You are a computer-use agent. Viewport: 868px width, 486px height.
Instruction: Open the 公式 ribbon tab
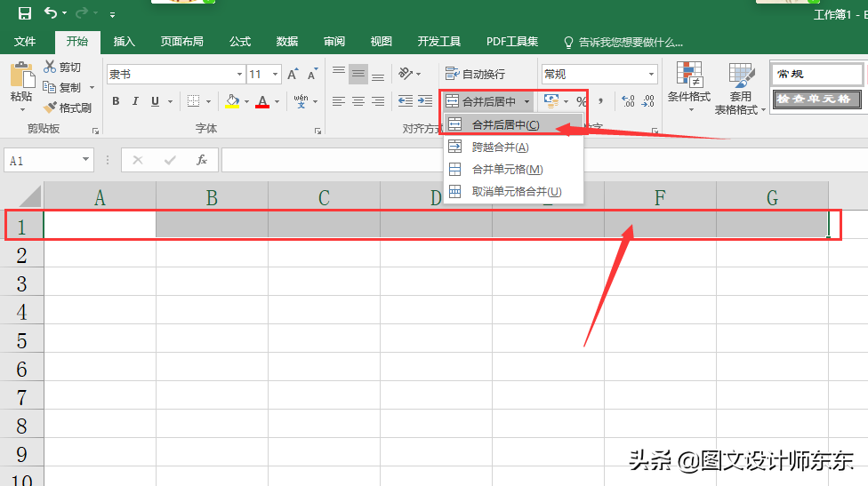pos(240,42)
